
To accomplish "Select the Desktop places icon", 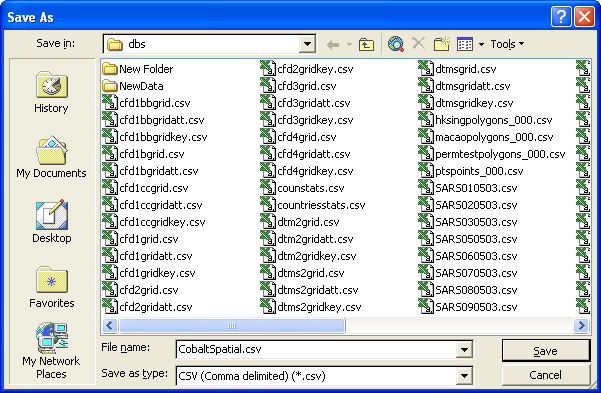I will [x=52, y=214].
